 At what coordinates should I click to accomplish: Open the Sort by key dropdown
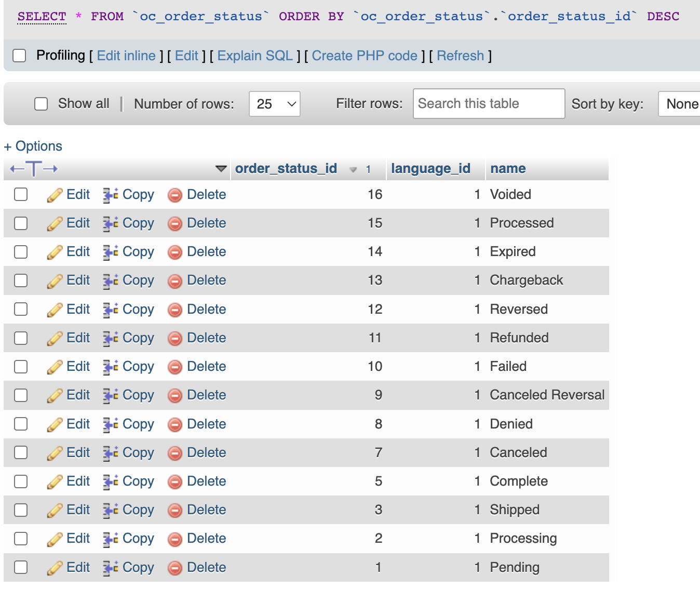[679, 104]
